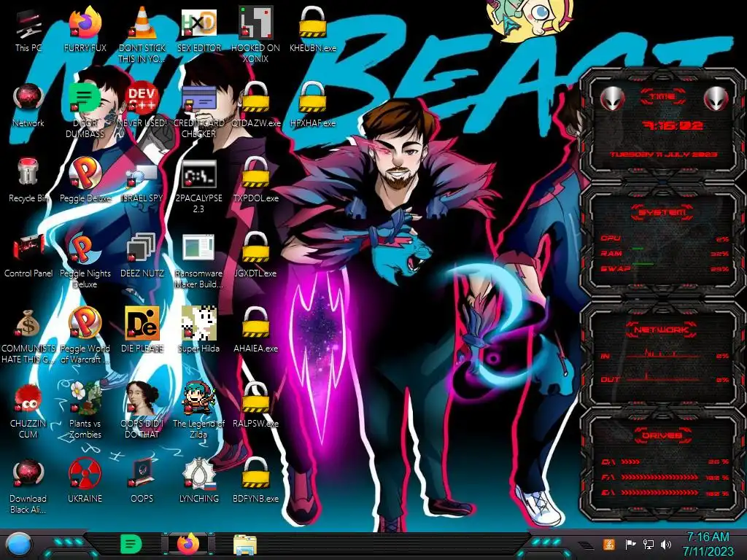This screenshot has height=560, width=747.
Task: Click the OUT network graph row
Action: click(664, 379)
